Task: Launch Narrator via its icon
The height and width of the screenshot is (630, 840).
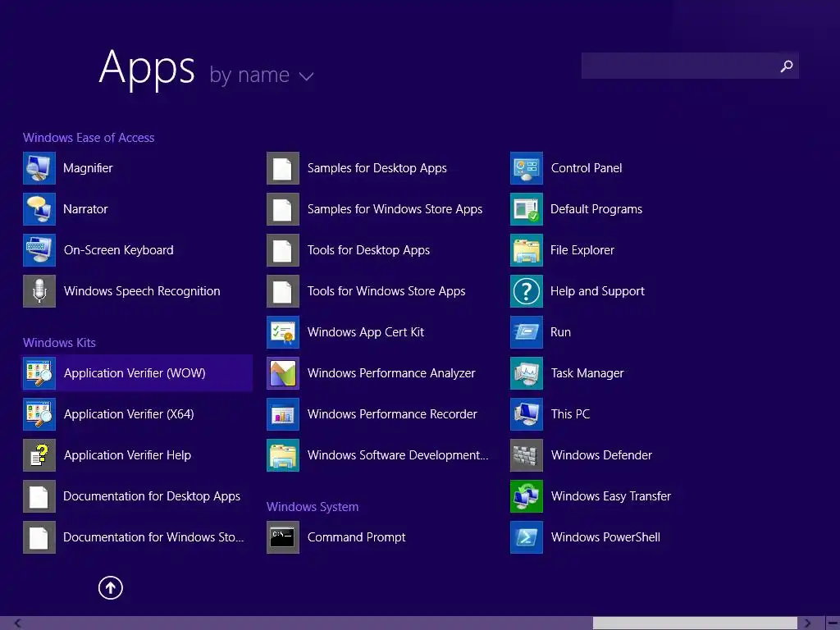Action: (39, 209)
